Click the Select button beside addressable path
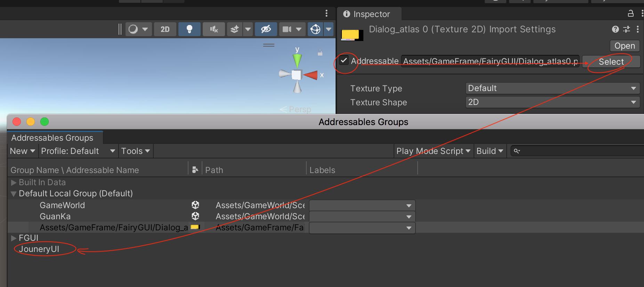 pyautogui.click(x=611, y=62)
